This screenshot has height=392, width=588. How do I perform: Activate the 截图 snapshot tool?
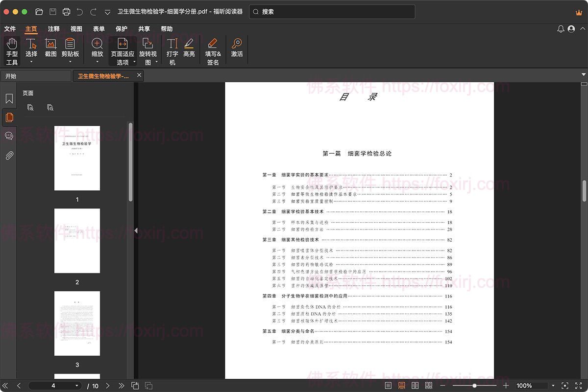tap(50, 48)
